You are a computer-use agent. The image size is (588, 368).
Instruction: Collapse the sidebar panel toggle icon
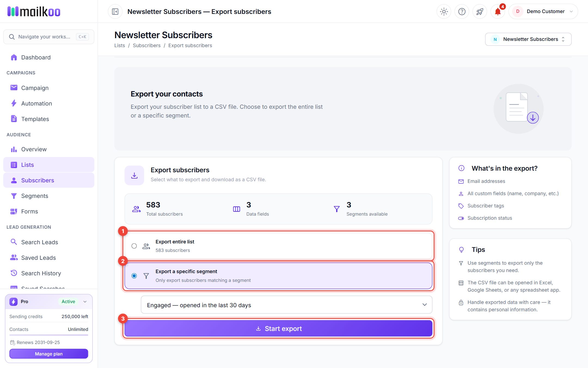click(x=115, y=11)
